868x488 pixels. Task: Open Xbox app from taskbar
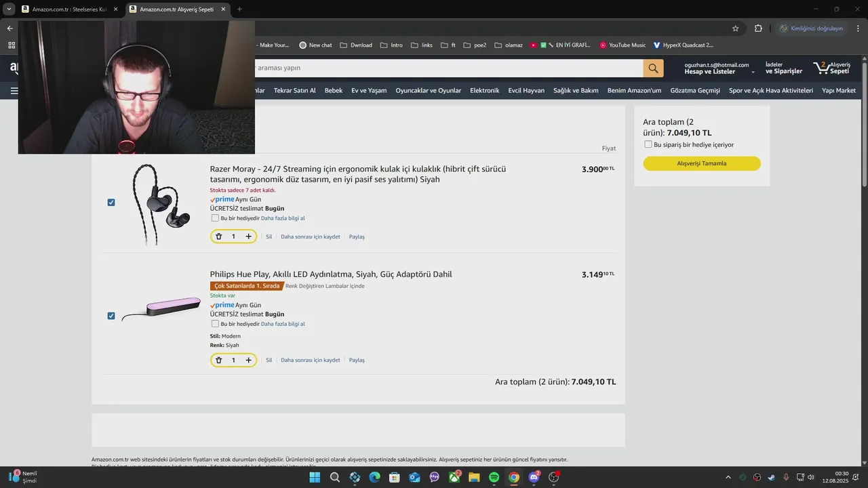click(x=454, y=477)
